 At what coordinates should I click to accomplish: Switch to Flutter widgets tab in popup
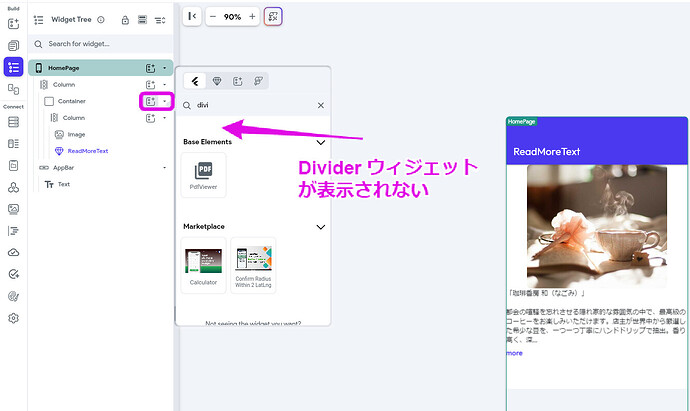195,81
